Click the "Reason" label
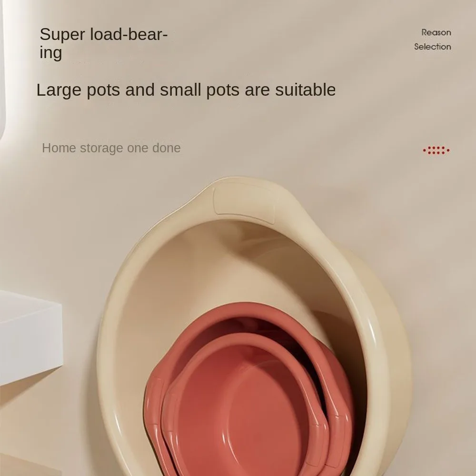 pyautogui.click(x=436, y=32)
